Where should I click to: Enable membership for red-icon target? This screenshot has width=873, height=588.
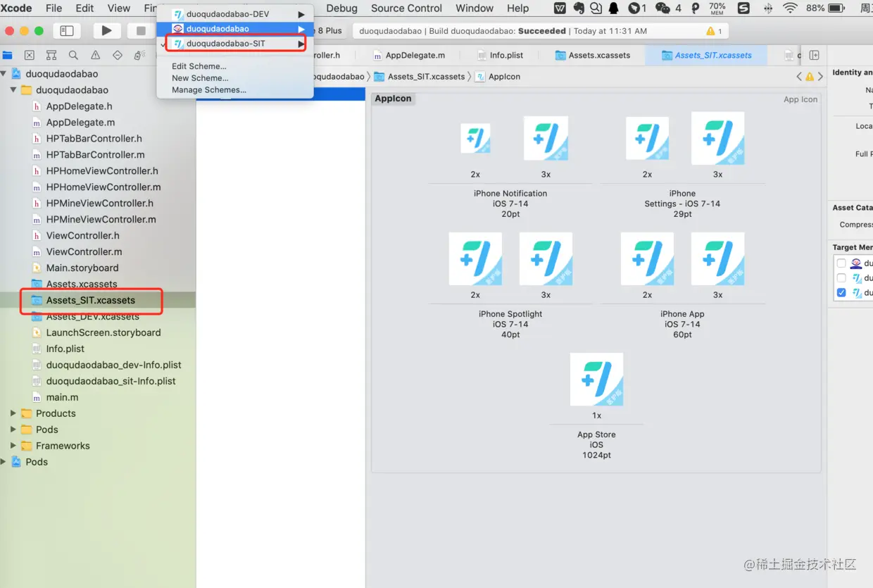841,263
